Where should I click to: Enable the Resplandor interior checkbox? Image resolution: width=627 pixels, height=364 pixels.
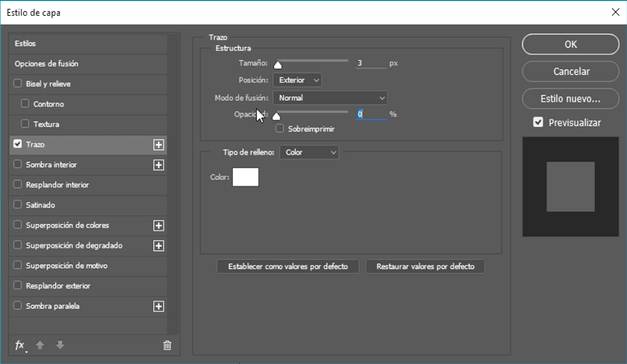pos(18,184)
